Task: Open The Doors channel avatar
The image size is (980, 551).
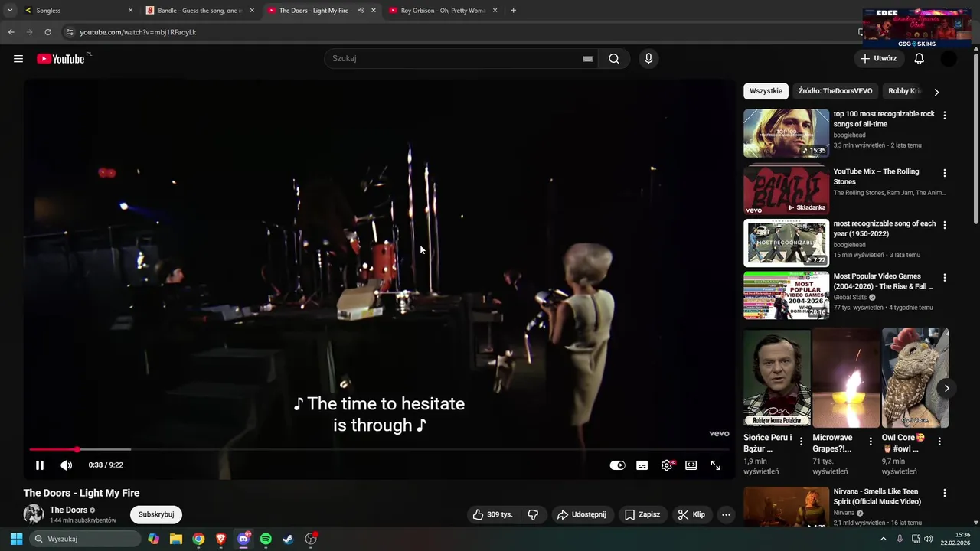Action: pos(34,515)
